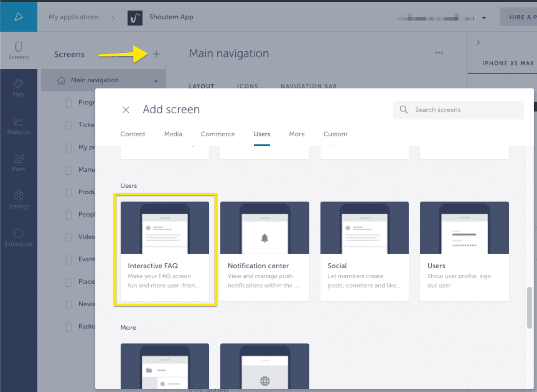The width and height of the screenshot is (537, 392).
Task: Click the plus icon to add a screen
Action: pyautogui.click(x=156, y=54)
